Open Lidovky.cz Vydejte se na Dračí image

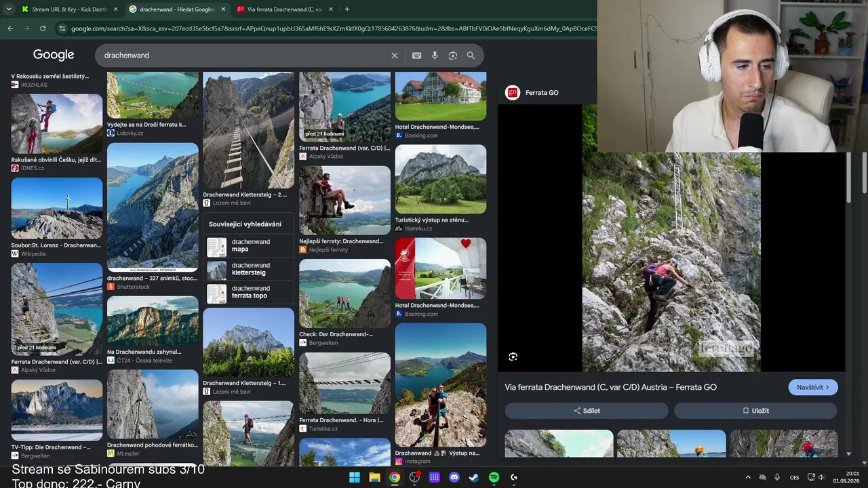[x=153, y=95]
